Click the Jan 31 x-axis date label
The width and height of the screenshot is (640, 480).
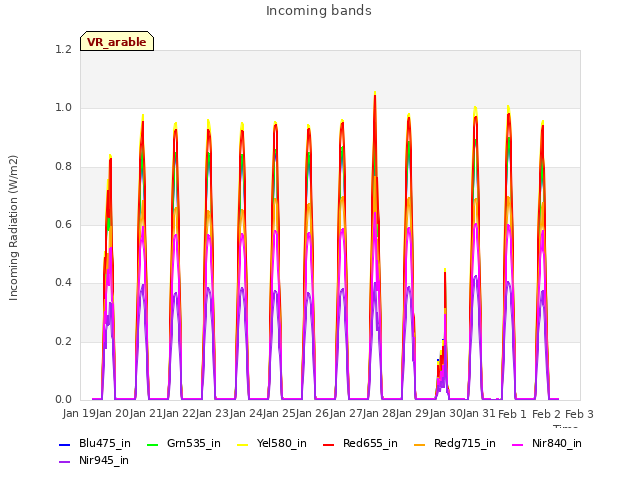coord(480,413)
